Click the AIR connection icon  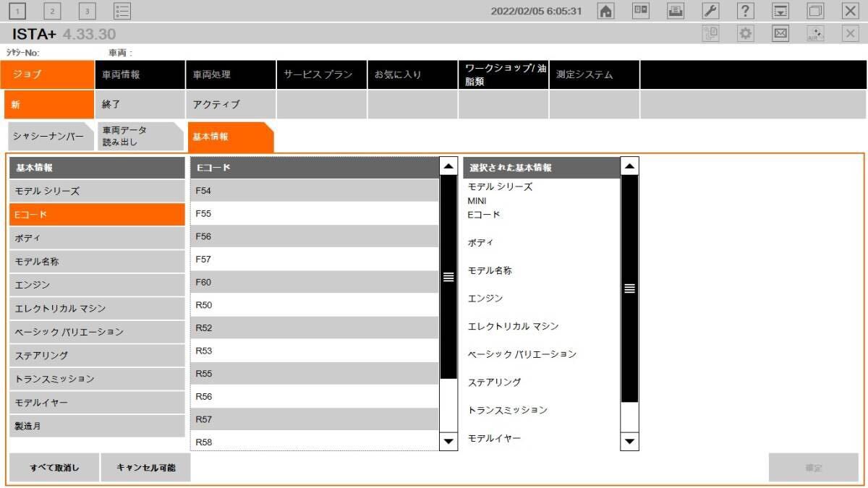[x=814, y=33]
